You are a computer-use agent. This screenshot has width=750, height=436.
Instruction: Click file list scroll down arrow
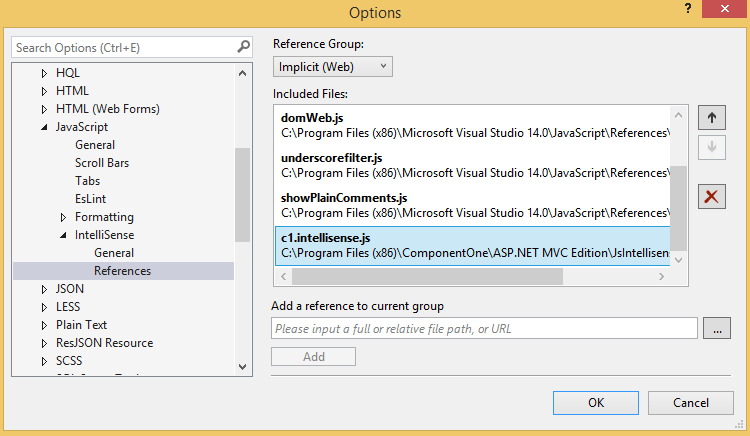(x=678, y=260)
